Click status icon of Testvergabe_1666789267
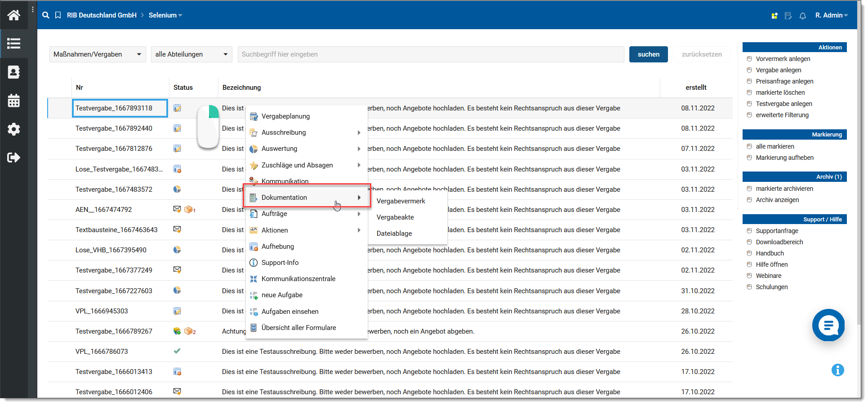This screenshot has width=868, height=405. pos(177,331)
